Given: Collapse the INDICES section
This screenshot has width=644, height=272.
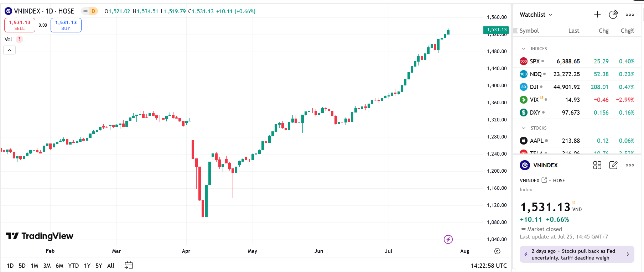Looking at the screenshot, I should pos(523,48).
